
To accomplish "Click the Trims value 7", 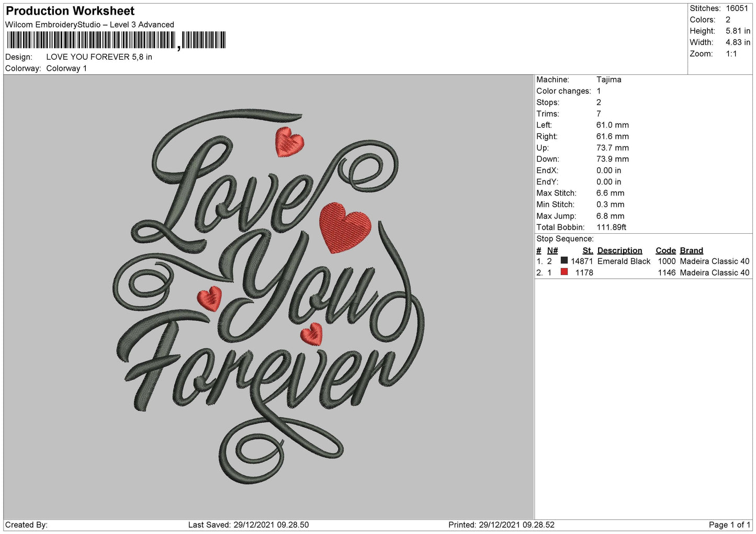I will point(599,114).
